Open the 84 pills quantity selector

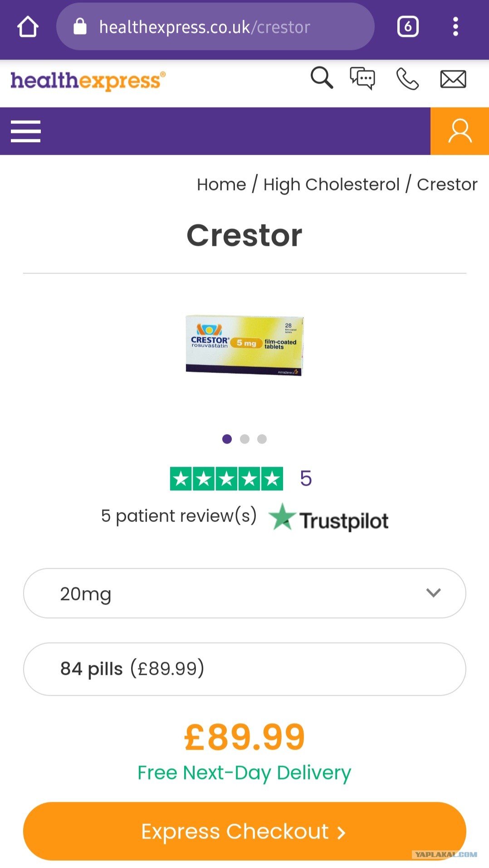click(x=244, y=669)
